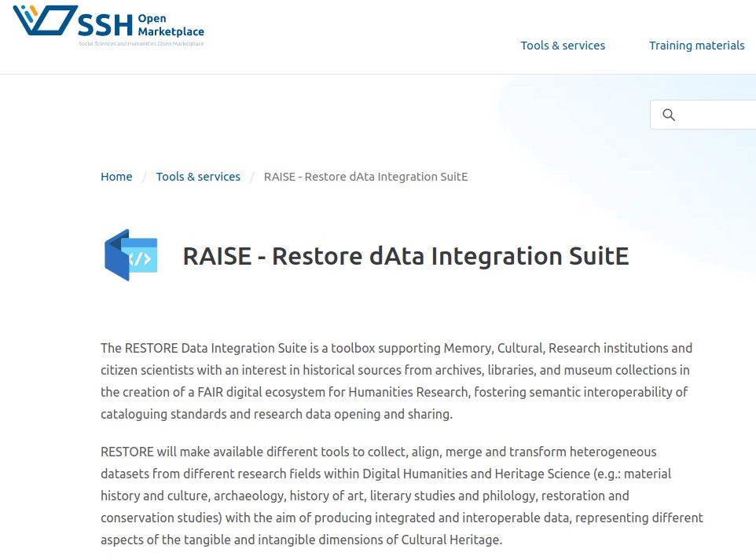Screen dimensions: 756x560
Task: Click the logo tagline under SSH
Action: click(x=141, y=44)
